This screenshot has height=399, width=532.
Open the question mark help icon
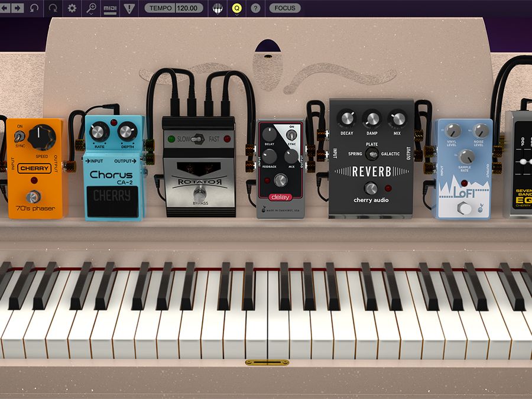click(255, 8)
